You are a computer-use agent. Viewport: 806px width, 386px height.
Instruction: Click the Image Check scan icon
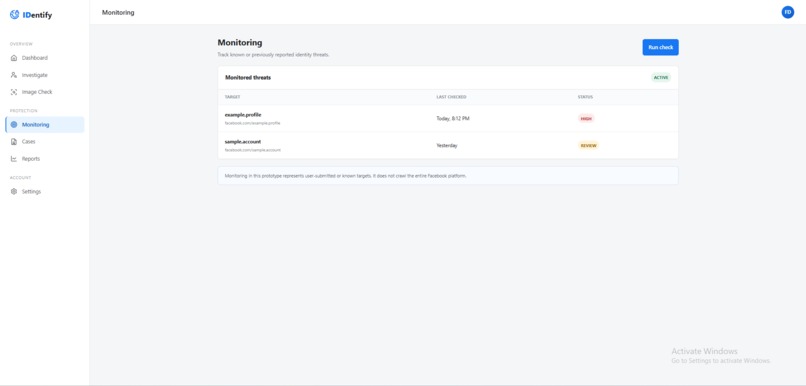[x=14, y=92]
